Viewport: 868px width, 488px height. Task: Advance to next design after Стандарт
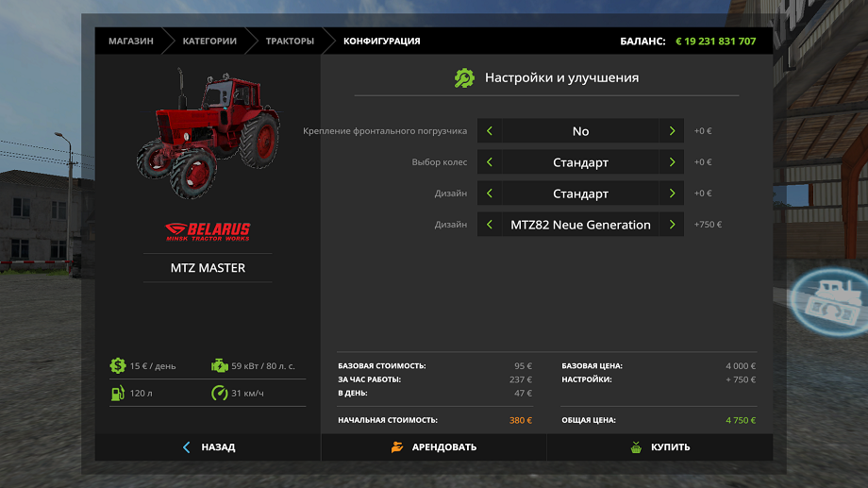click(x=672, y=194)
